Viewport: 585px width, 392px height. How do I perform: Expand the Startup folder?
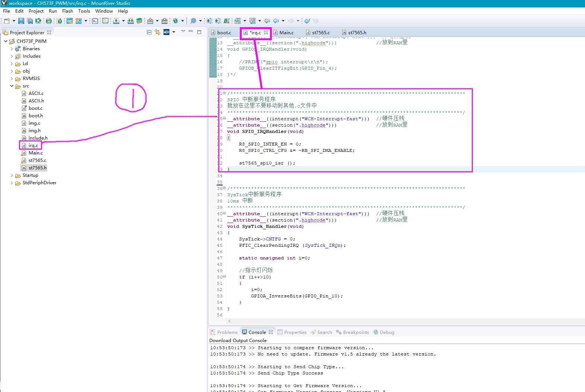12,175
